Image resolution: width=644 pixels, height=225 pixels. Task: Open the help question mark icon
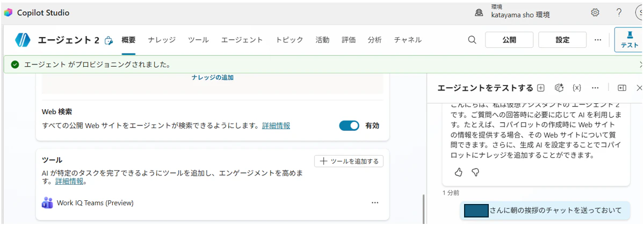[619, 12]
